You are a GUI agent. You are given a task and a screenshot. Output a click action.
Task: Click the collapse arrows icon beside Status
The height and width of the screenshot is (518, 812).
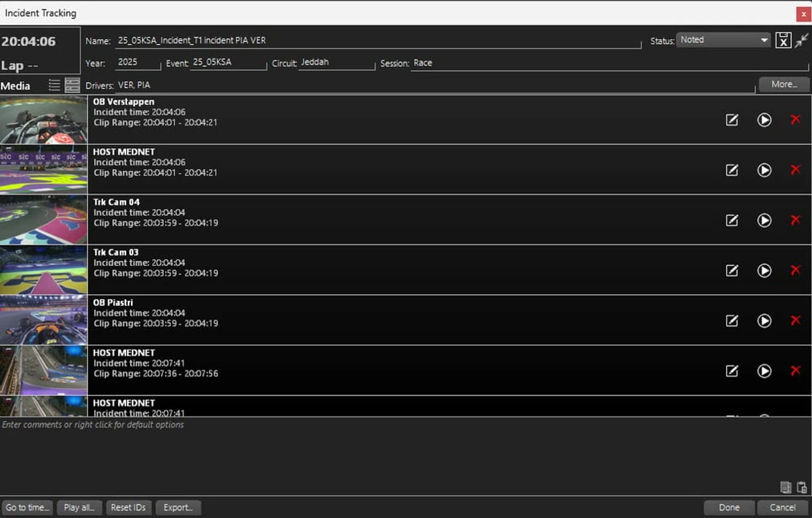pos(801,40)
